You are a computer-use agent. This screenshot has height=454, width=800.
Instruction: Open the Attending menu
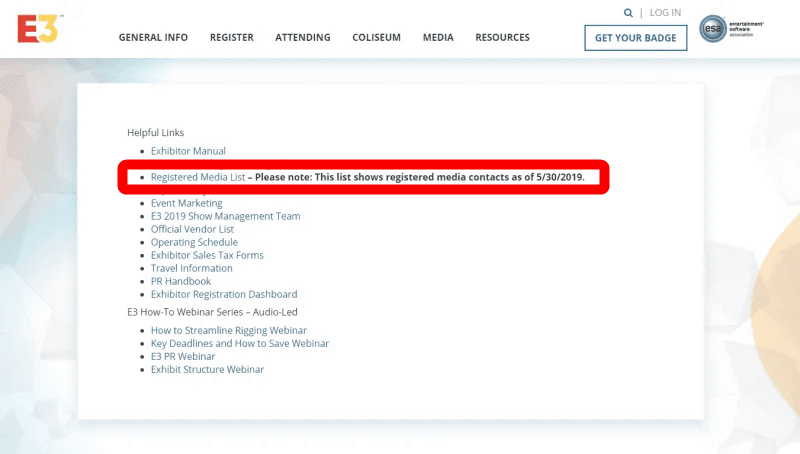[x=303, y=38]
